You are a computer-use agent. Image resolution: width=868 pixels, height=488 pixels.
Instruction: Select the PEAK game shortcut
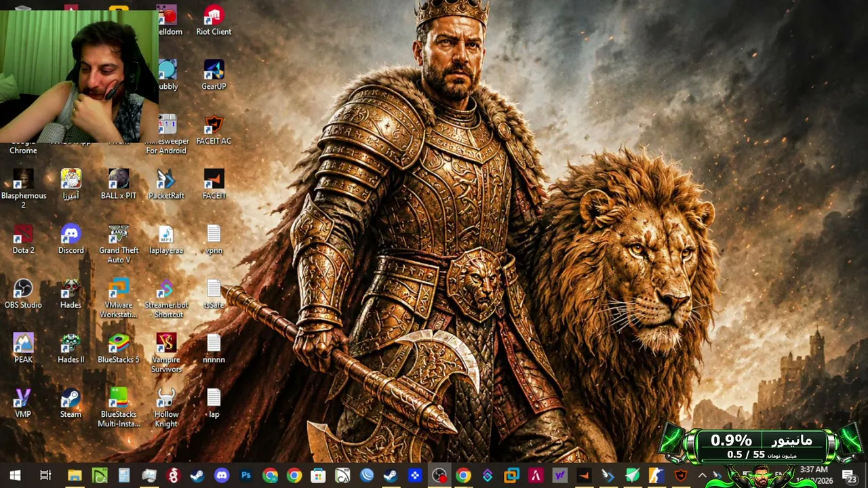(x=24, y=349)
